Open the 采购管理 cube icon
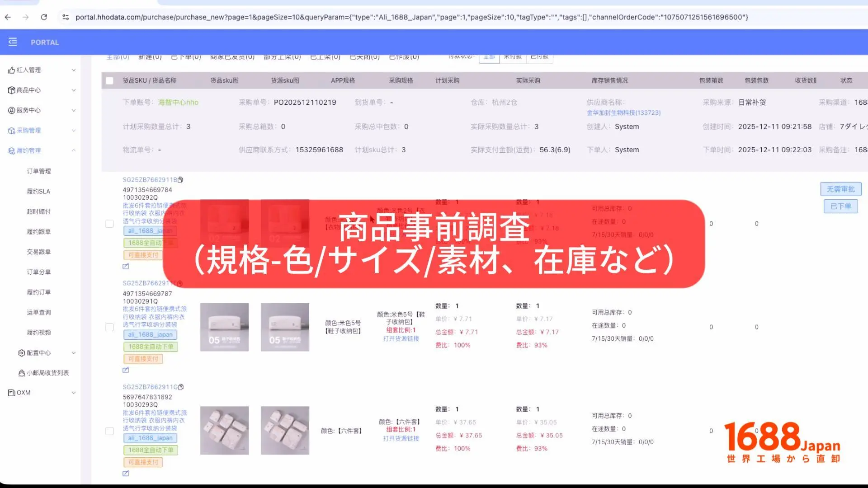Viewport: 868px width, 488px height. coord(11,130)
